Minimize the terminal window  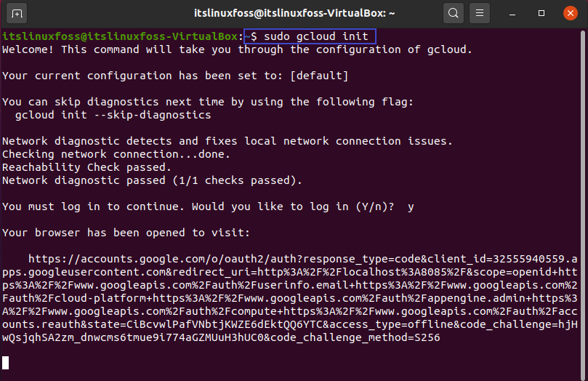[x=512, y=14]
